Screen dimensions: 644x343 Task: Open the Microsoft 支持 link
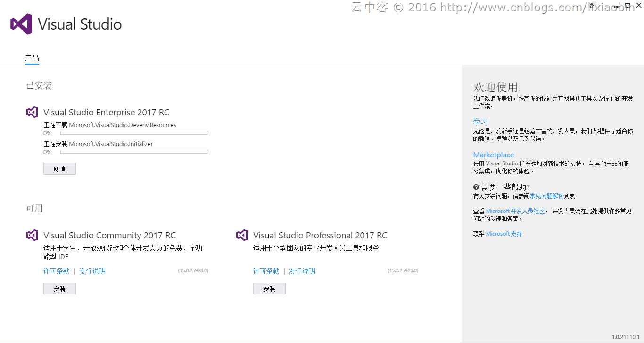tap(504, 234)
